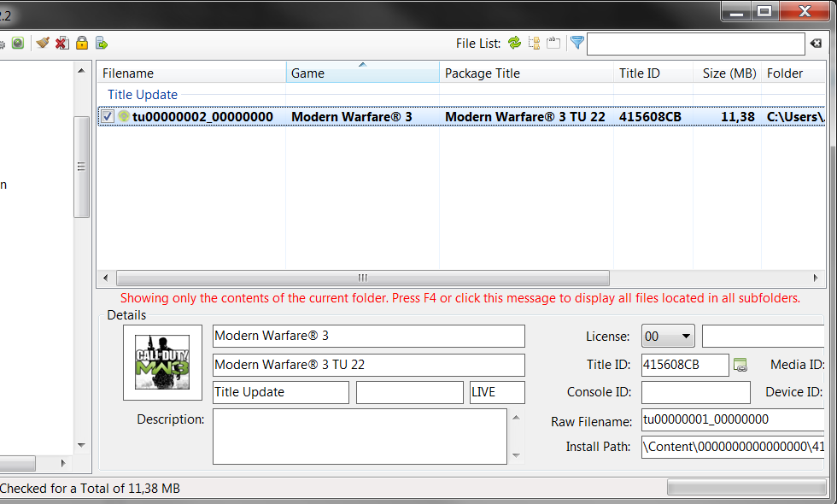Image resolution: width=837 pixels, height=504 pixels.
Task: Collapse the Title Update group header
Action: (x=143, y=95)
